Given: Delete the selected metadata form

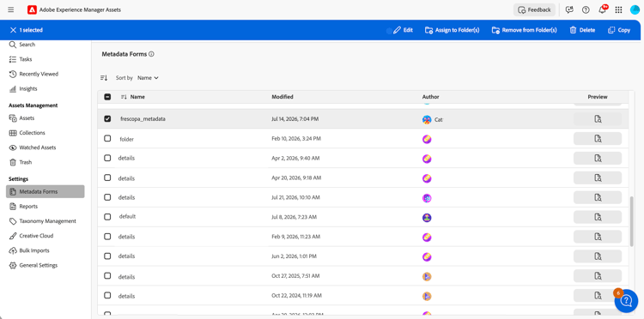Looking at the screenshot, I should 582,30.
